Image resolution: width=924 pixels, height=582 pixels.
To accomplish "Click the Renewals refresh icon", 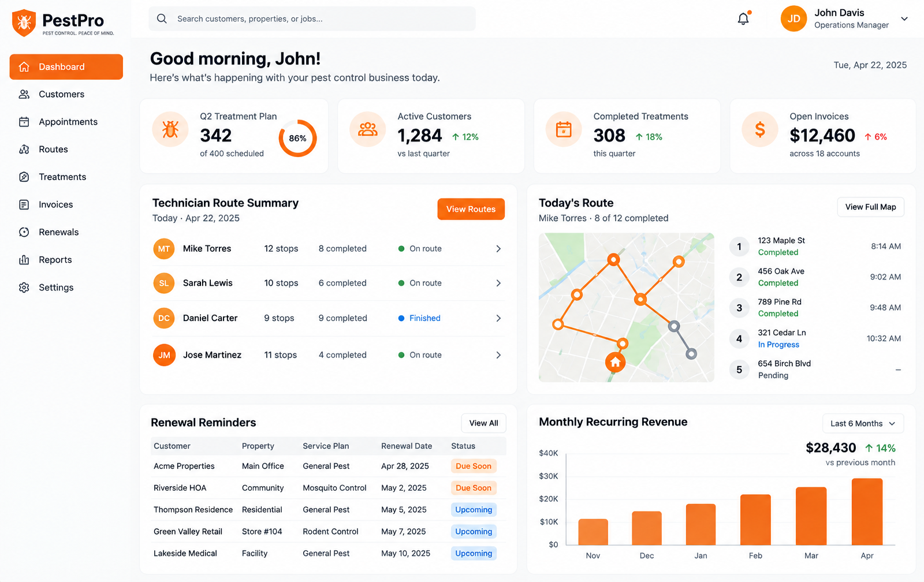I will (24, 232).
